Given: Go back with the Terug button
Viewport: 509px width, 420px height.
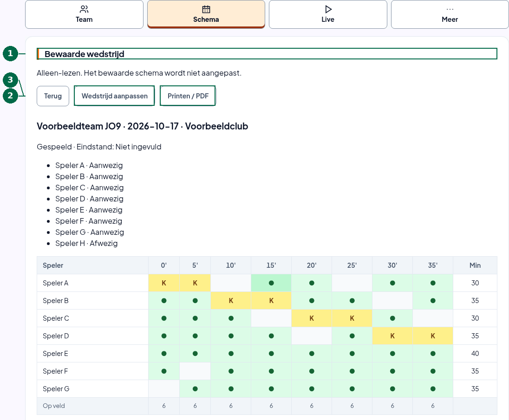Looking at the screenshot, I should 53,96.
